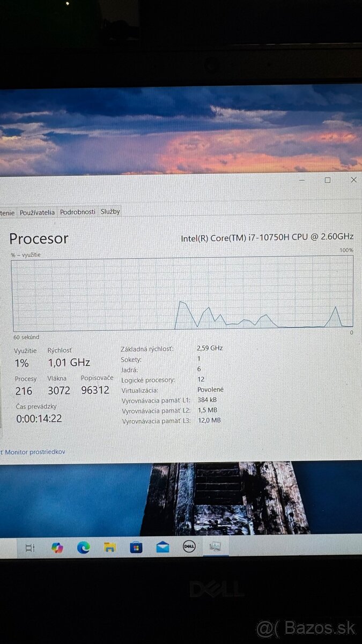
Task: Click the L2 cache value 1,5 MB
Action: pos(207,410)
